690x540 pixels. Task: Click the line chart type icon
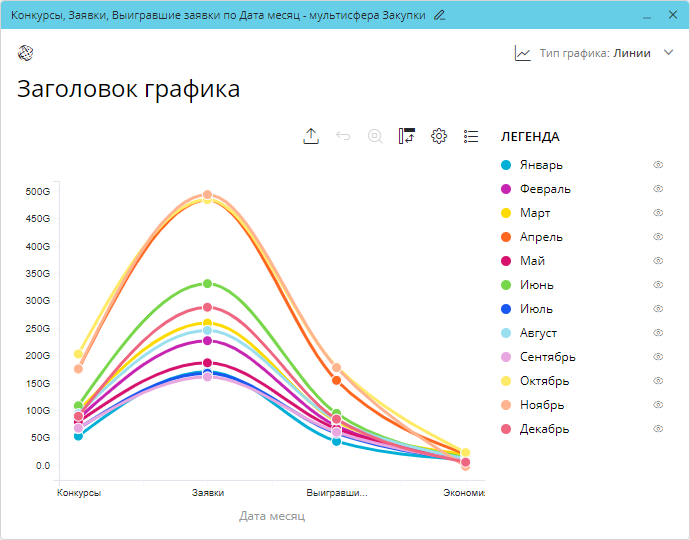(x=523, y=54)
